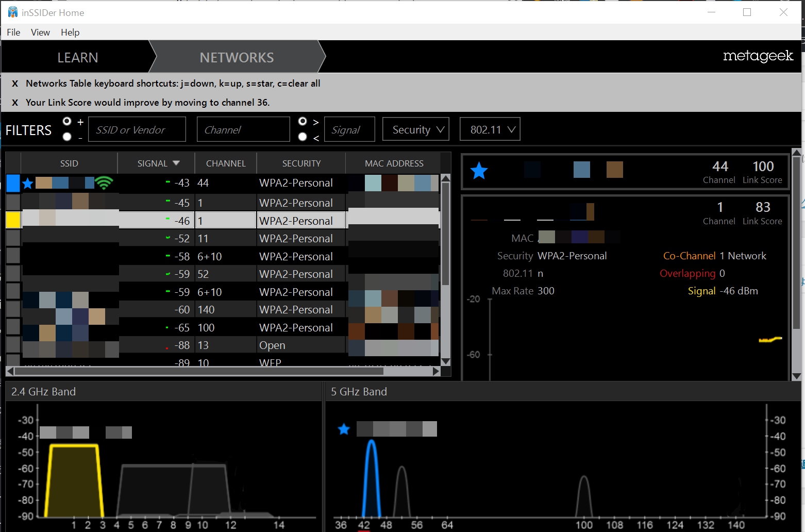Click the networks table scroll down arrow
805x532 pixels.
[x=446, y=361]
